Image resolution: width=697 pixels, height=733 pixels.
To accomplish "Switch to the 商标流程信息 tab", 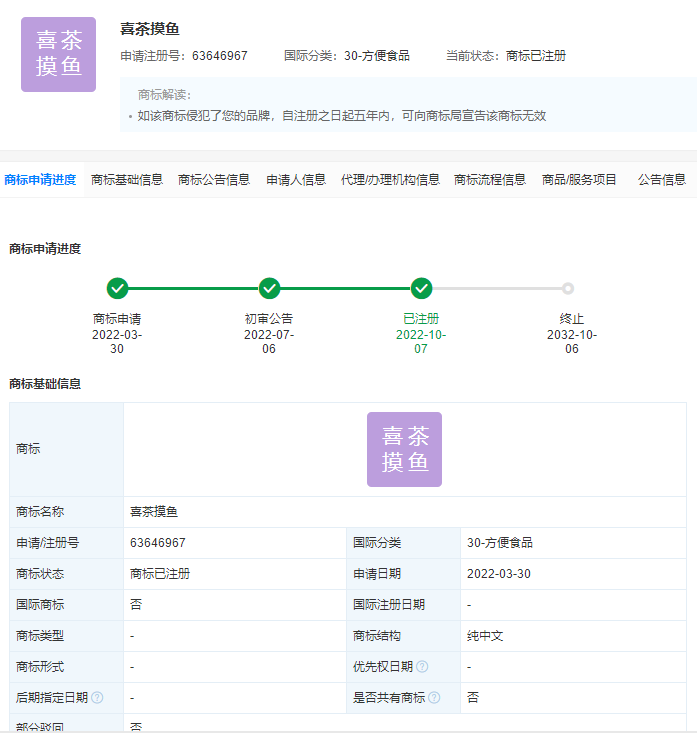I will click(x=490, y=180).
